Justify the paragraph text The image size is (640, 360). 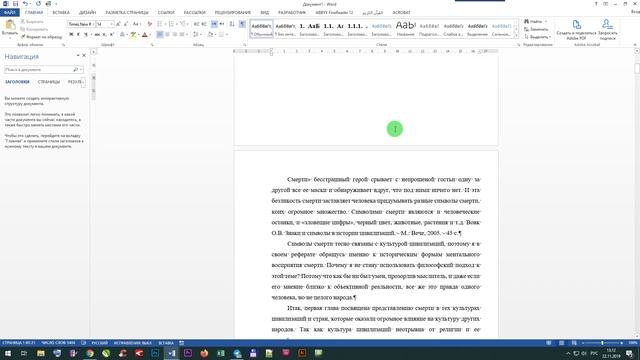coord(182,34)
